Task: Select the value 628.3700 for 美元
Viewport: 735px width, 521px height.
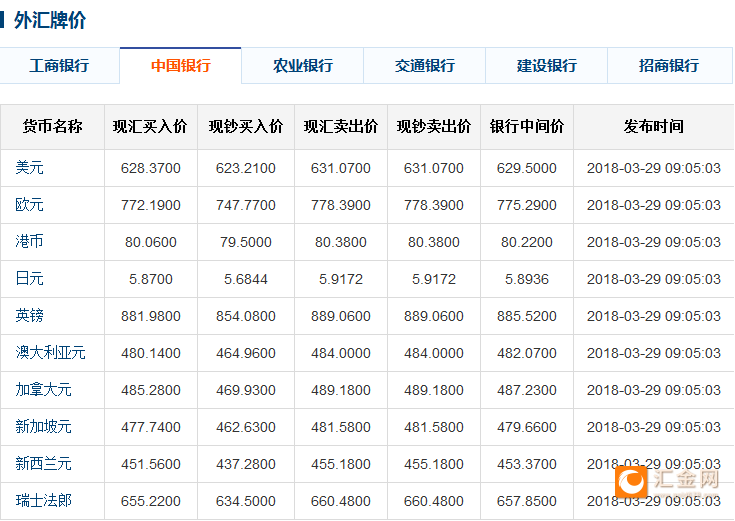Action: tap(150, 168)
